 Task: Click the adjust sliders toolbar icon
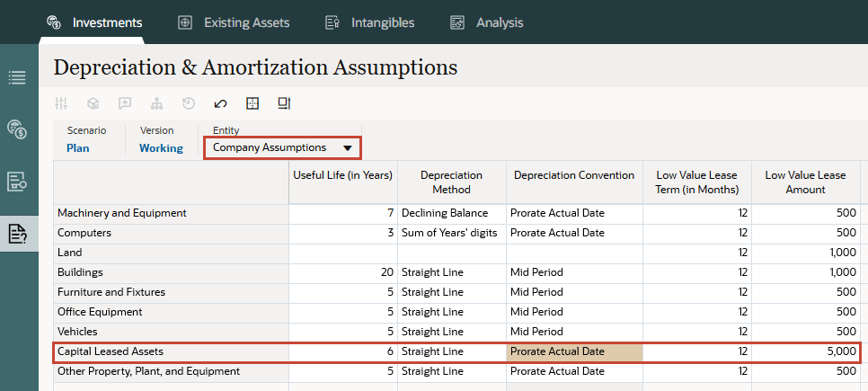click(61, 103)
